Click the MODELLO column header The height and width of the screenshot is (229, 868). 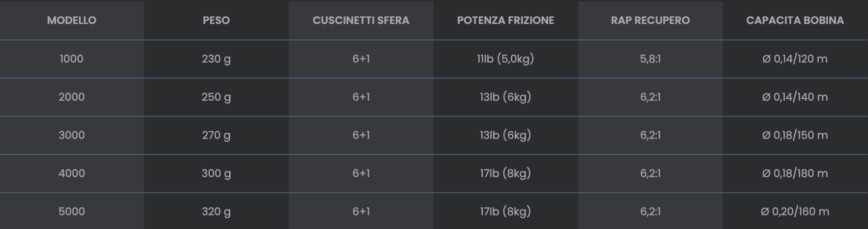pos(71,20)
